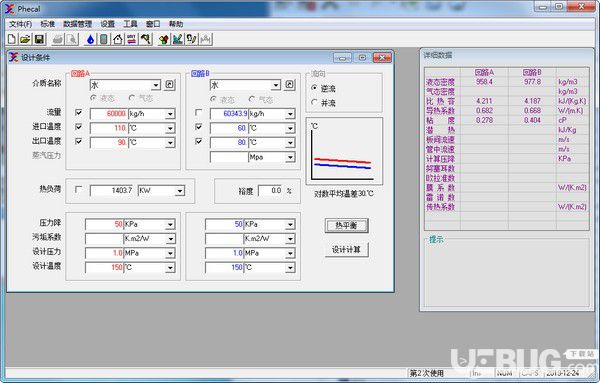Image resolution: width=600 pixels, height=383 pixels.
Task: Select the 并流 flow direction radio
Action: pyautogui.click(x=314, y=103)
